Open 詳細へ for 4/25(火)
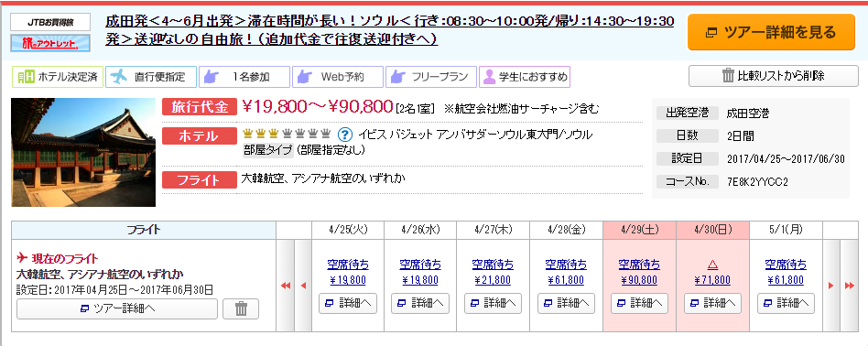868x346 pixels. 348,303
